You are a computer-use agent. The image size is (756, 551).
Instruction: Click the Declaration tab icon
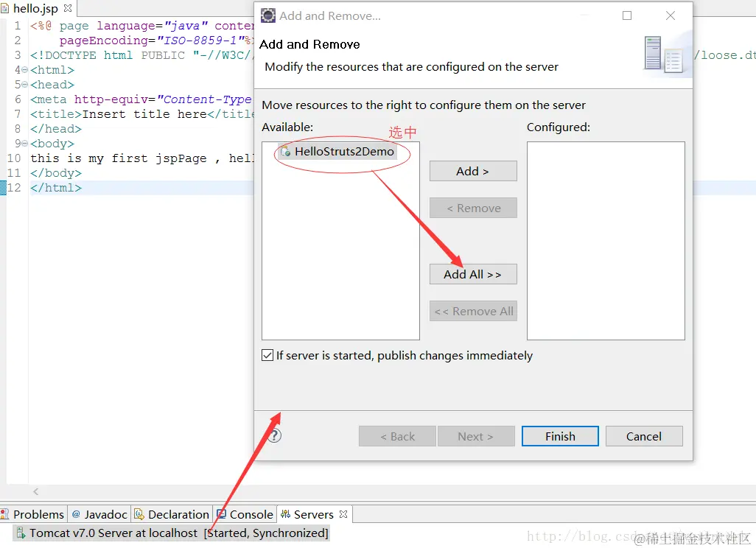point(139,514)
